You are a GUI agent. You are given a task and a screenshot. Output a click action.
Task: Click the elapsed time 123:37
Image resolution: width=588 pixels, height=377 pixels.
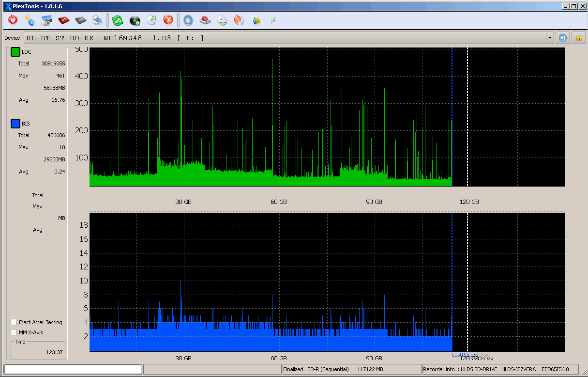point(54,352)
